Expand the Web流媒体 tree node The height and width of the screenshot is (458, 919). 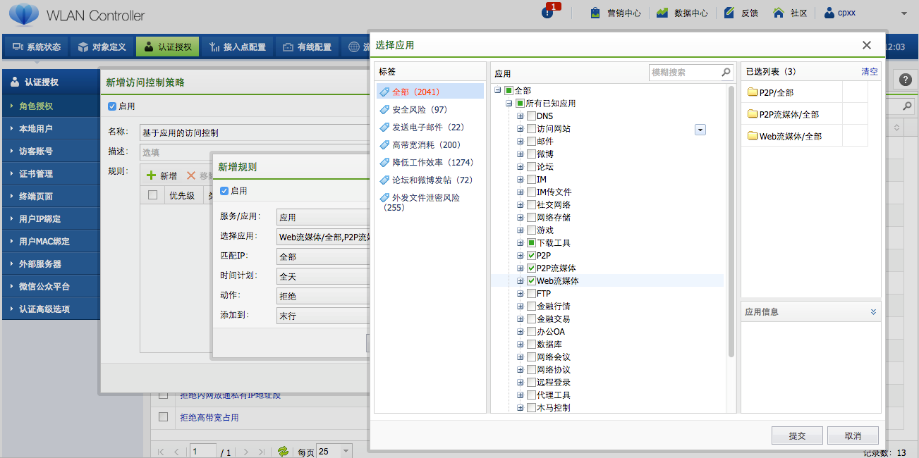[520, 281]
